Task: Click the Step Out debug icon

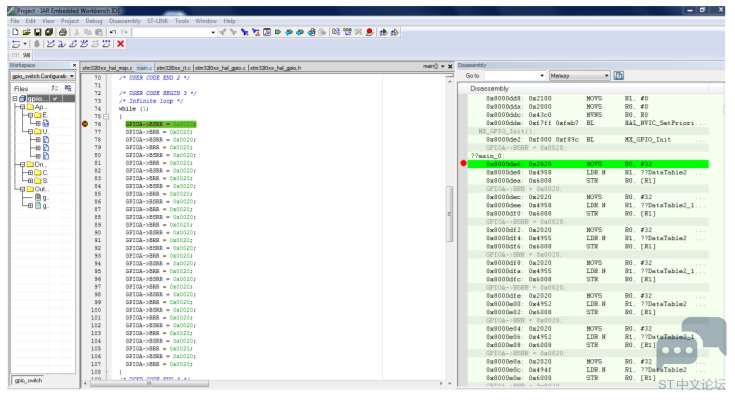Action: tap(73, 44)
